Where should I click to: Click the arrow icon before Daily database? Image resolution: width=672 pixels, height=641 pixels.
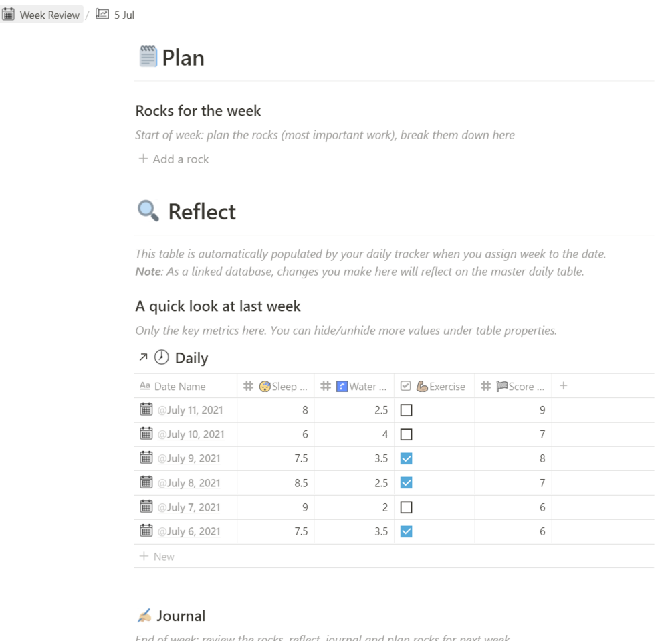click(143, 357)
